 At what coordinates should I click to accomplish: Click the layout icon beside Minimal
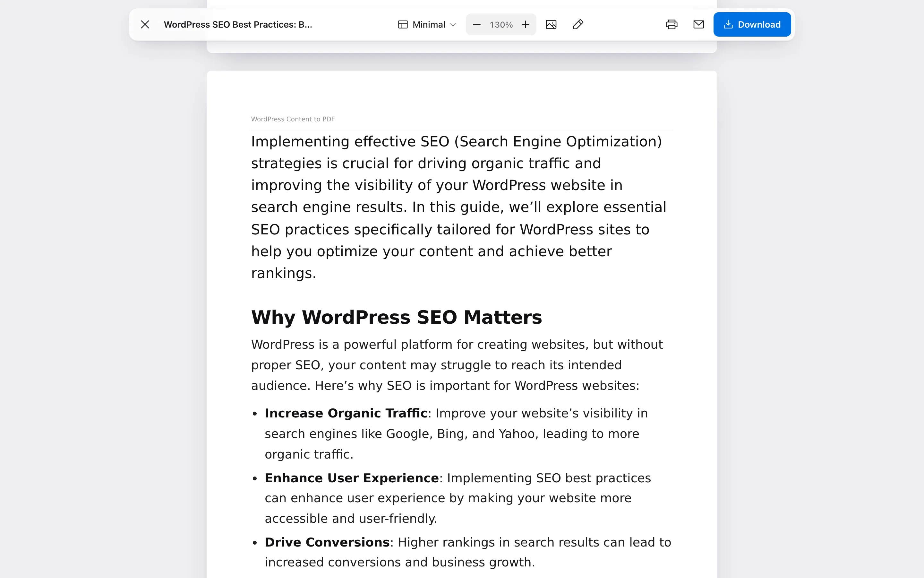point(403,24)
